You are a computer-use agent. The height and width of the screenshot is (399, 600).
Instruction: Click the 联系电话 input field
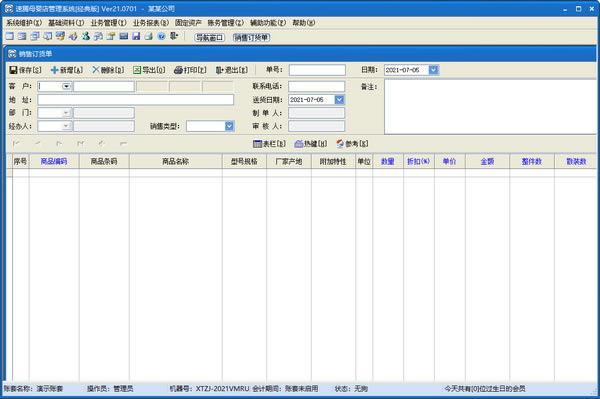(316, 86)
